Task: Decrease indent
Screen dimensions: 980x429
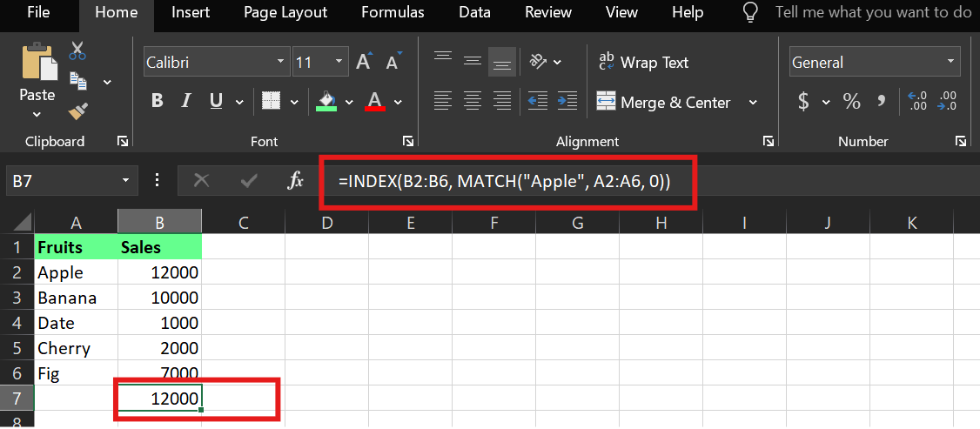Action: [538, 101]
